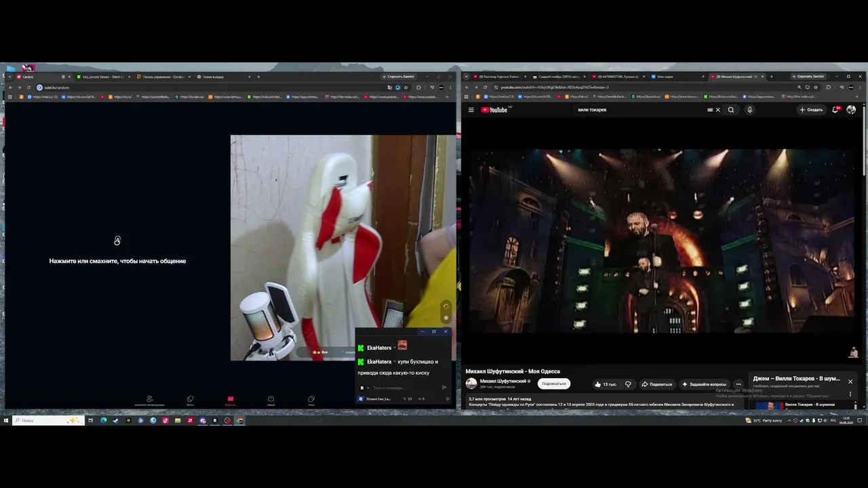Close the Джем playlist panel
This screenshot has height=488, width=868.
click(850, 382)
